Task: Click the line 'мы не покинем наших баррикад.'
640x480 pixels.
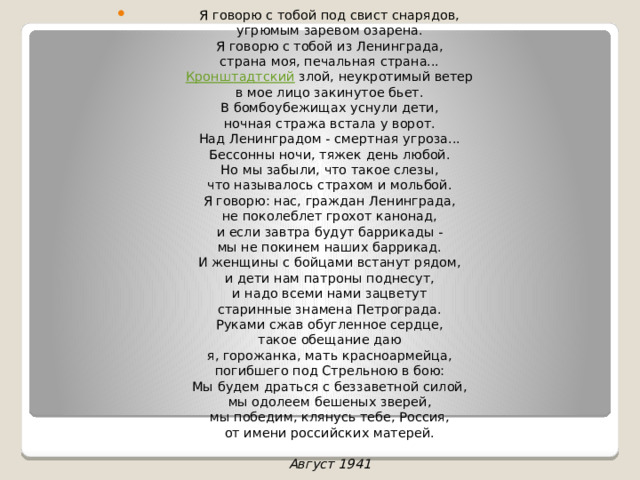Action: pyautogui.click(x=329, y=247)
